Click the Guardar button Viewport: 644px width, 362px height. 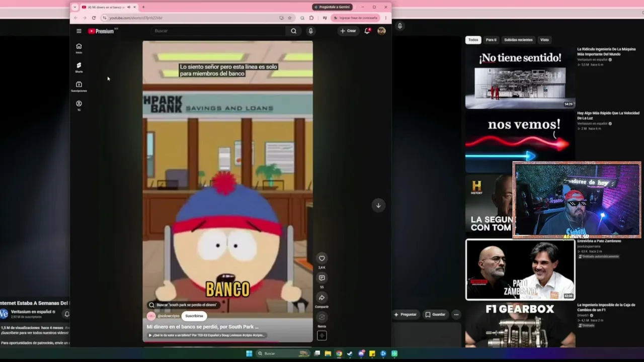(436, 315)
